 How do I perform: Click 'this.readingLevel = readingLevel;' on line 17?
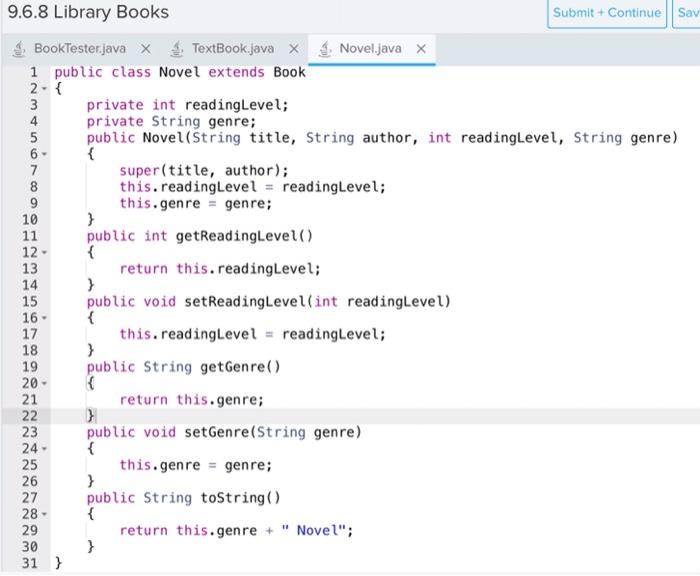[x=252, y=334]
